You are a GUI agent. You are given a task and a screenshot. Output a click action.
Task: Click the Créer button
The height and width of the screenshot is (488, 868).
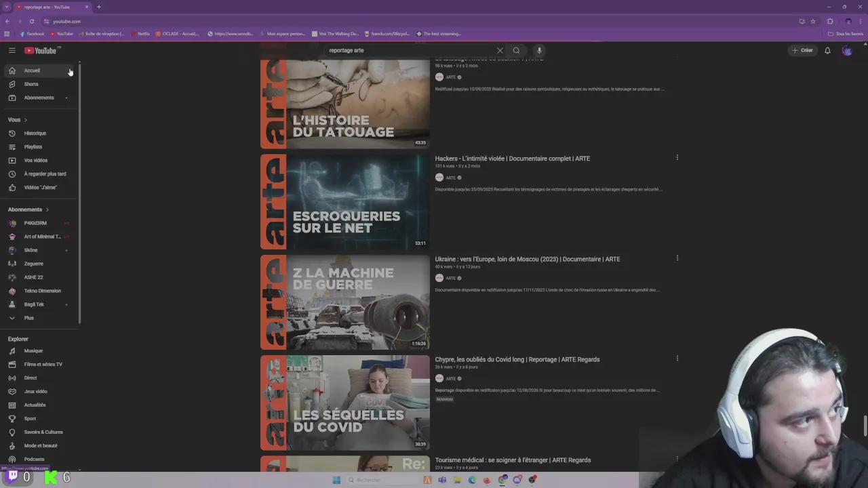tap(802, 50)
